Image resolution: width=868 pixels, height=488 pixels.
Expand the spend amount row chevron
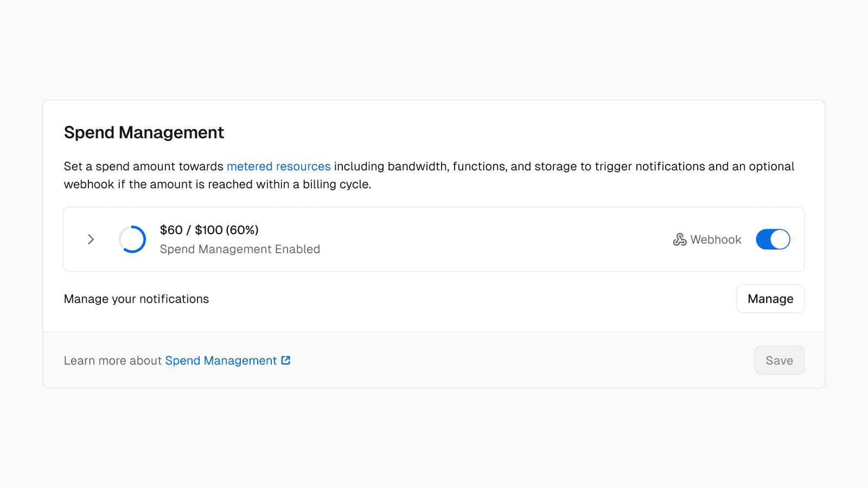coord(91,239)
